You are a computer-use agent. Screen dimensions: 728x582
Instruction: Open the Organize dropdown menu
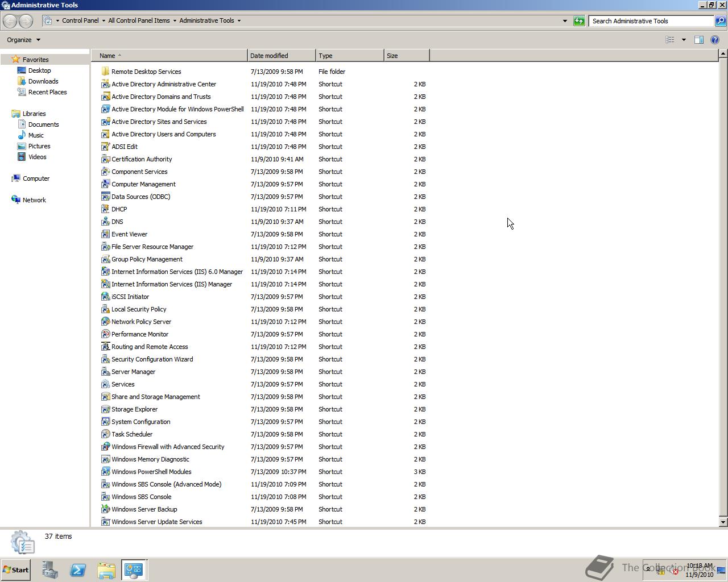tap(24, 40)
